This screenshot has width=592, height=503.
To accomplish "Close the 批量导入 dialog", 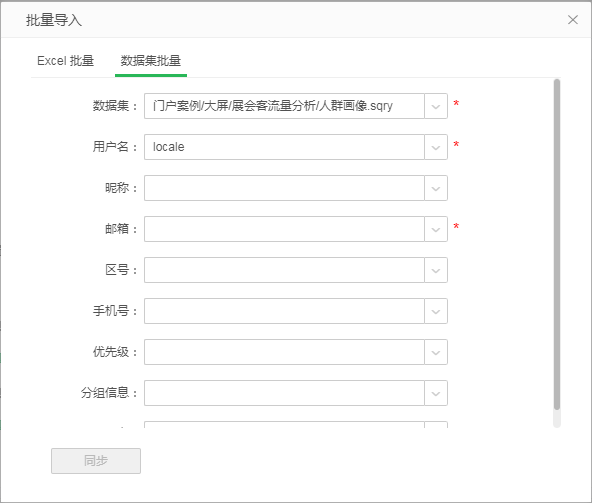I will 572,20.
